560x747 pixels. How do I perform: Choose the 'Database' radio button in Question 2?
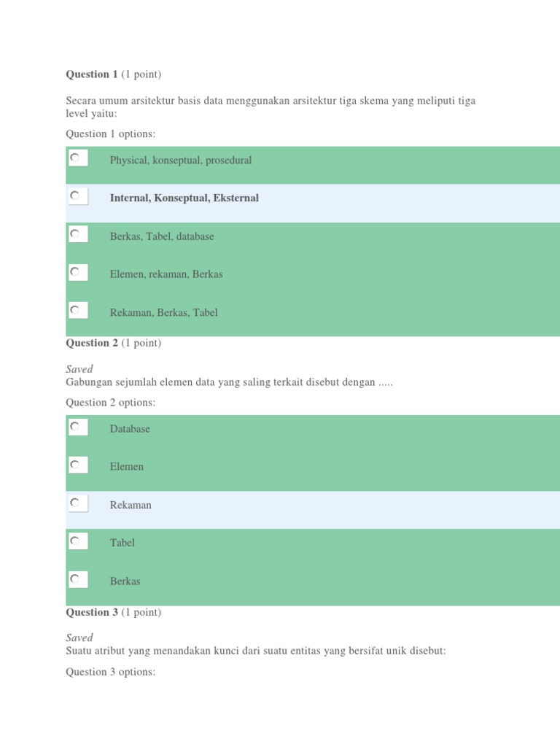coord(75,427)
